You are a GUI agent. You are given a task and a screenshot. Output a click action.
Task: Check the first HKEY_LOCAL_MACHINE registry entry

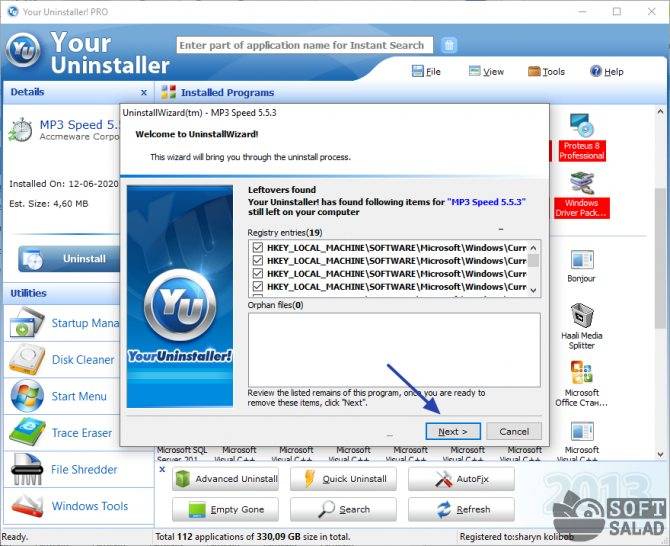(258, 248)
